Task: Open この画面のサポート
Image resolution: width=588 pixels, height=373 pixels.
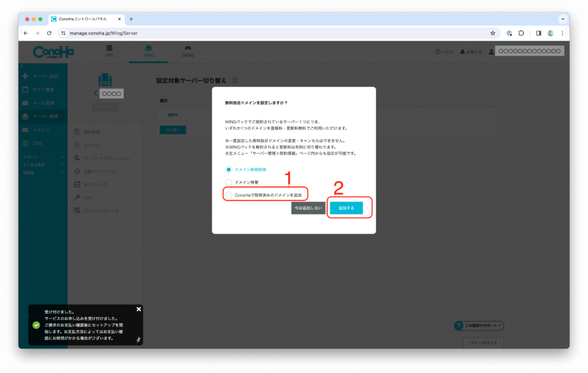Action: click(479, 325)
